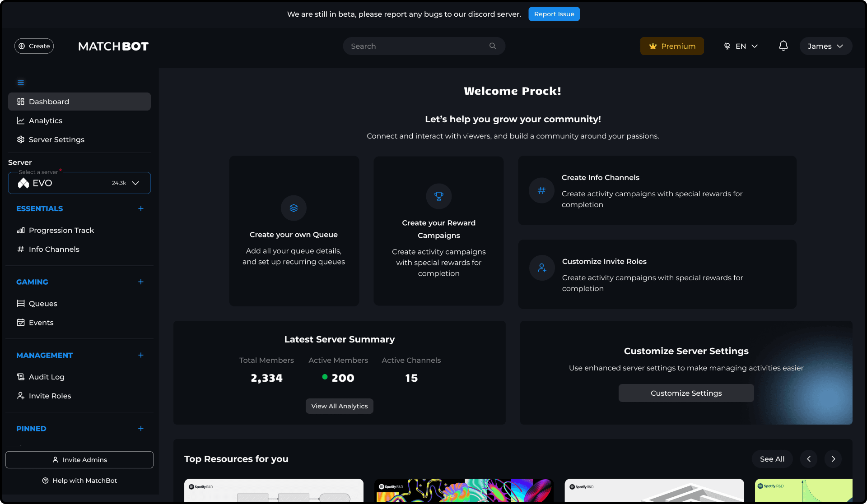Screen dimensions: 867x504
Task: Show next resources with right arrow
Action: 833,459
